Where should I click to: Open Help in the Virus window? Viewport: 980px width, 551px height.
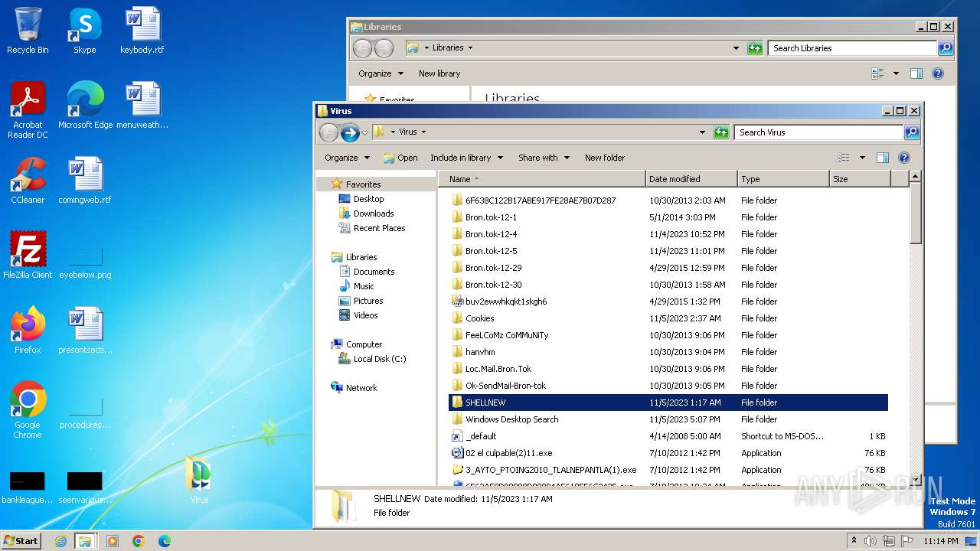pyautogui.click(x=904, y=158)
